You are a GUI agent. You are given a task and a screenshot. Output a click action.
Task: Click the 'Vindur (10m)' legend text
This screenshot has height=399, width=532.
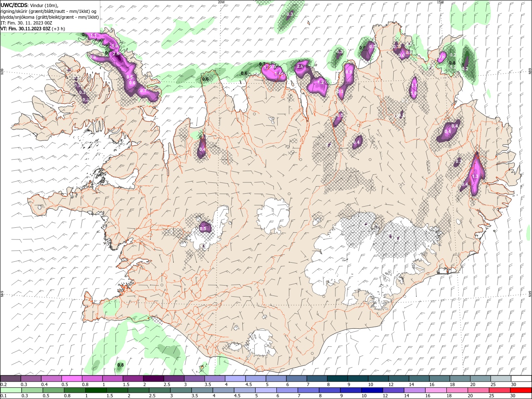tap(44, 5)
